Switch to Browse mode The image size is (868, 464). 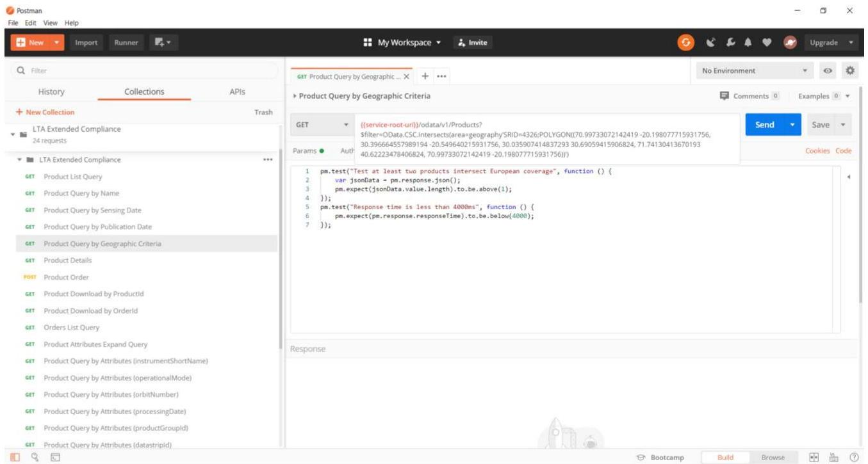[x=773, y=457]
